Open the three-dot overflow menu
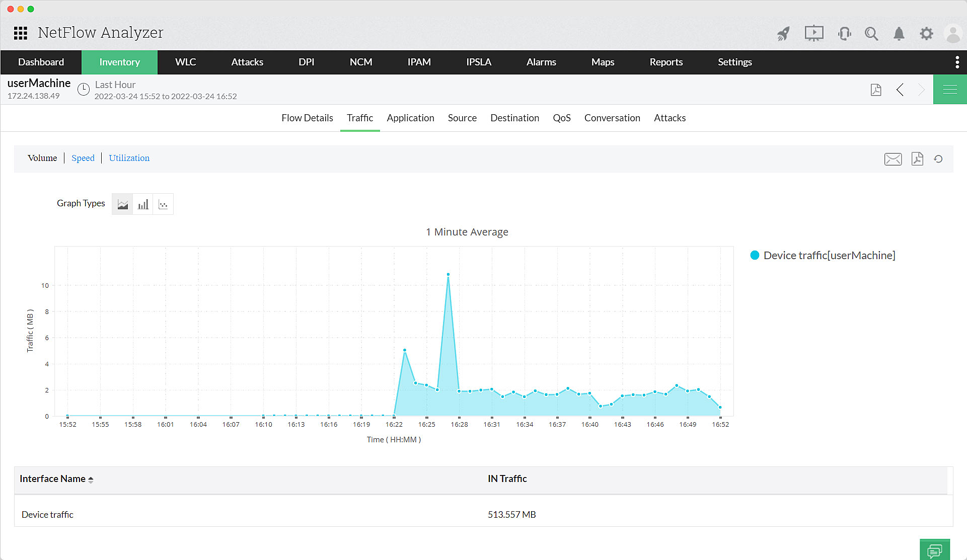 pos(957,62)
